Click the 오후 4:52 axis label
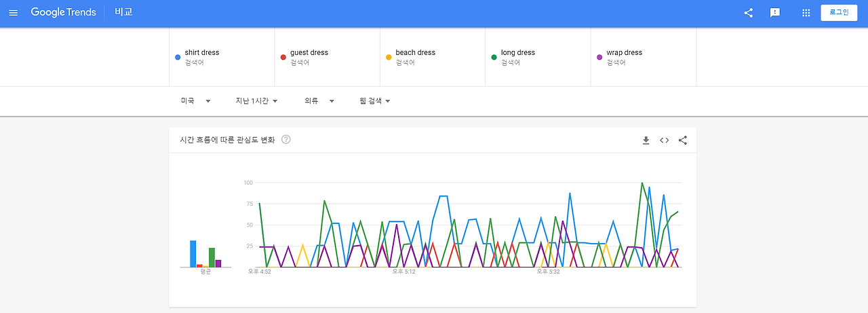The width and height of the screenshot is (868, 313). (260, 272)
